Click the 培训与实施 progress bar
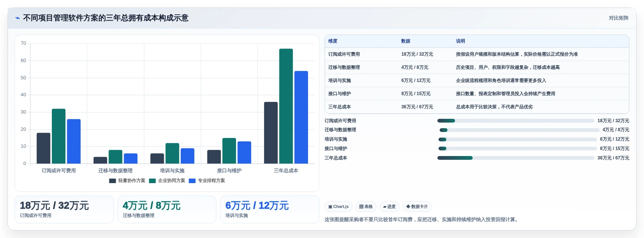644x238 pixels. (x=517, y=139)
